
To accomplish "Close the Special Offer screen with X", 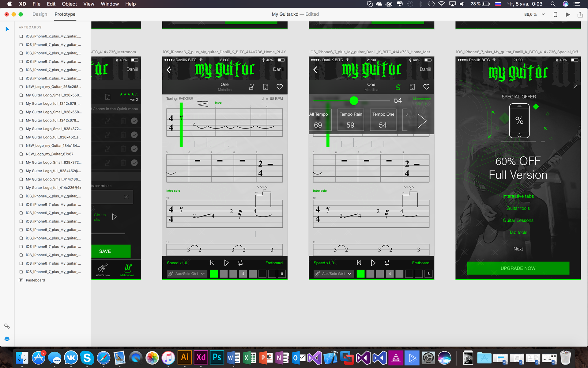I will coord(575,87).
